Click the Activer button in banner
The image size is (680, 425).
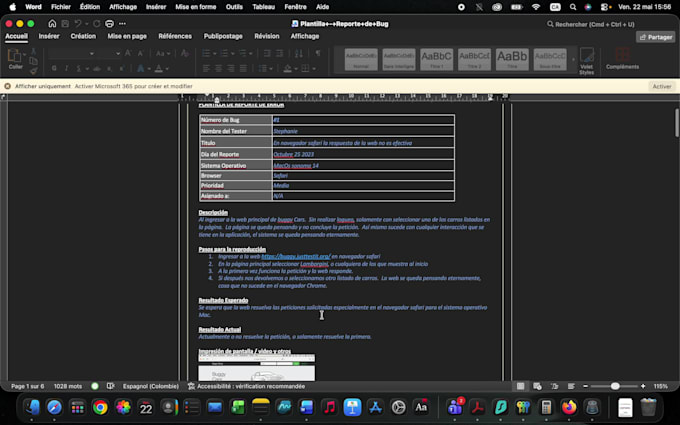tap(662, 86)
